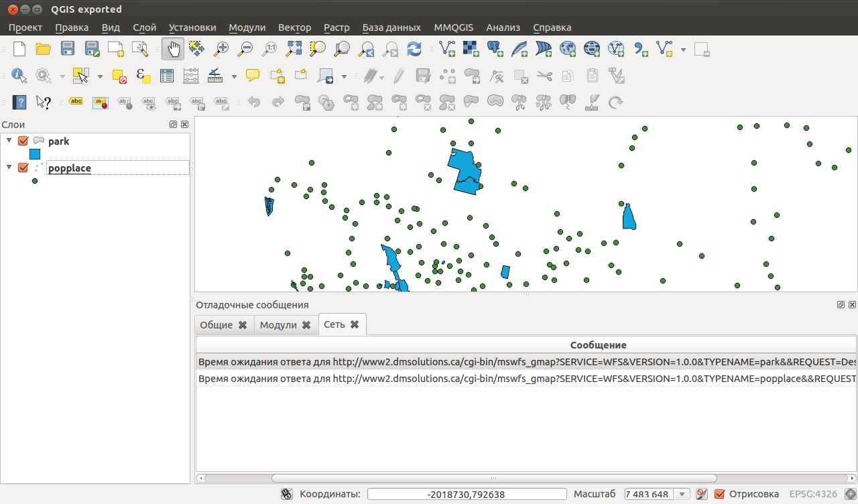Viewport: 858px width, 504px height.
Task: Collapse the popplace layer legend entry
Action: point(9,168)
